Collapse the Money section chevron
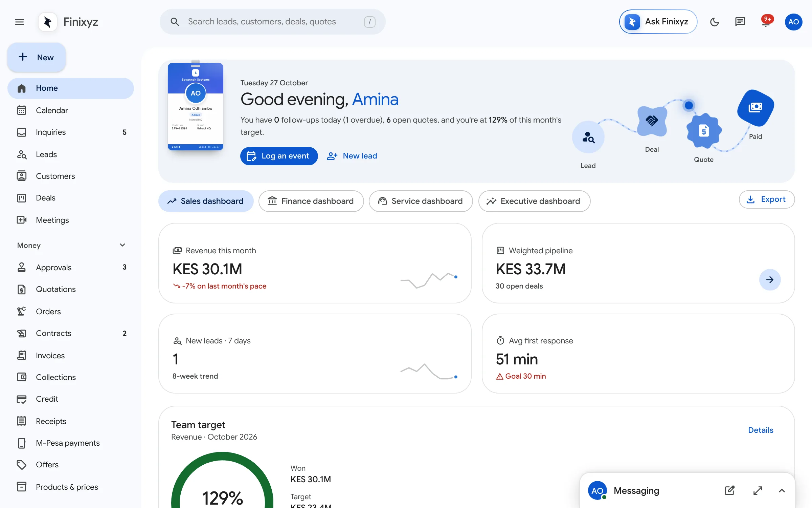 point(122,245)
